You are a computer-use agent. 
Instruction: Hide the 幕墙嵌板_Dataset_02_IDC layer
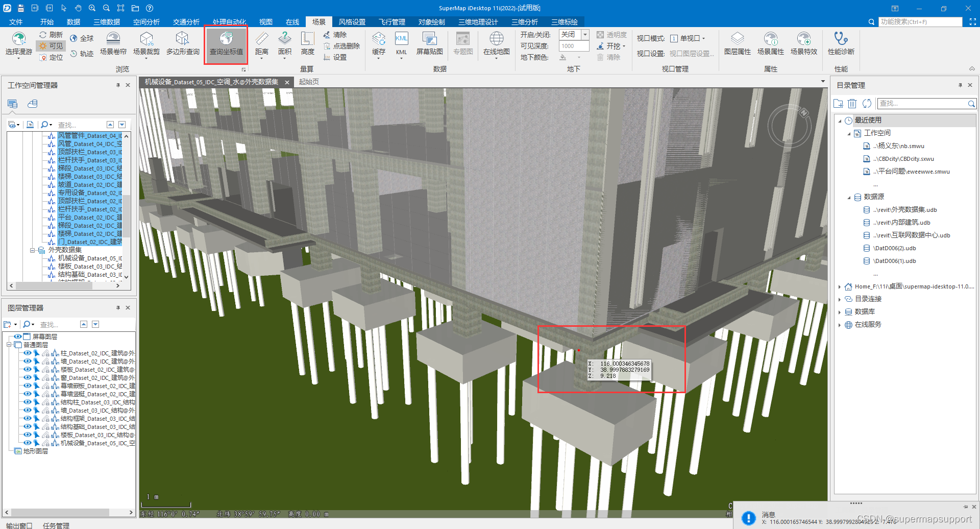point(28,386)
